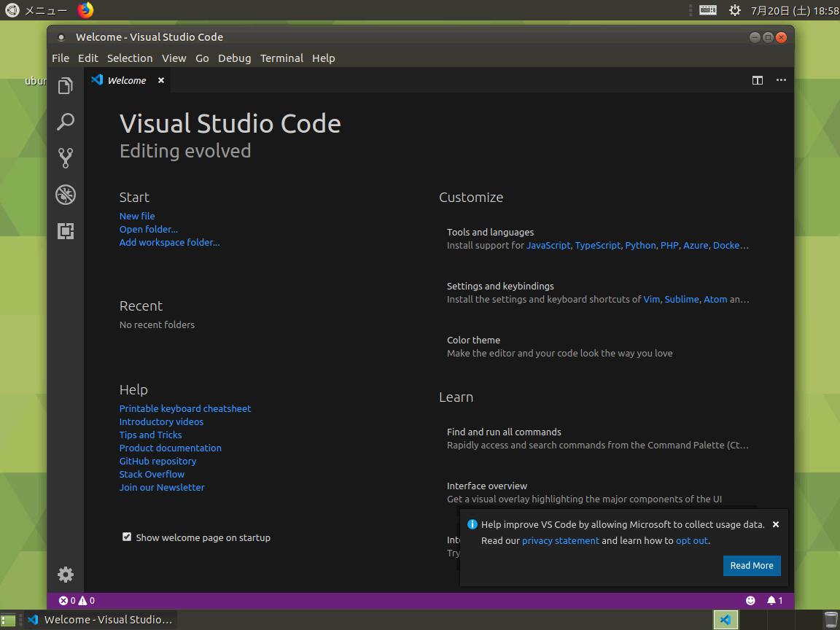The width and height of the screenshot is (840, 630).
Task: Open GitHub repository link
Action: pyautogui.click(x=157, y=462)
